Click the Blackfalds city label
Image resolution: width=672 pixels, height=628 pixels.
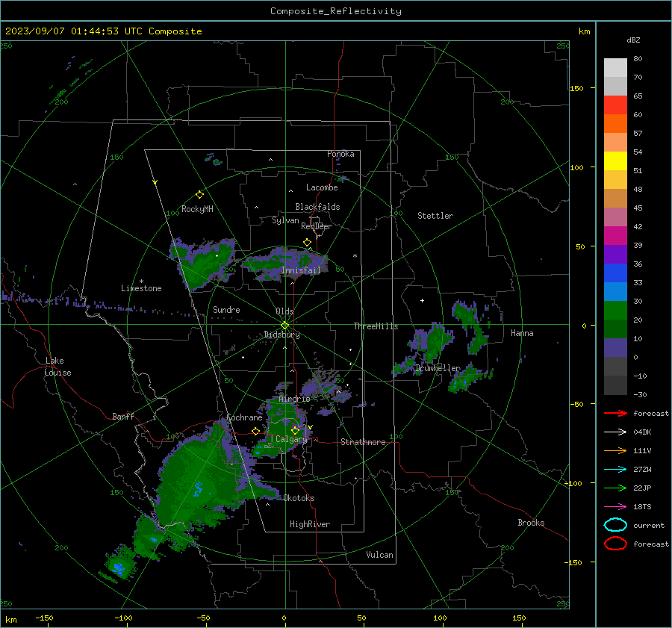(317, 207)
